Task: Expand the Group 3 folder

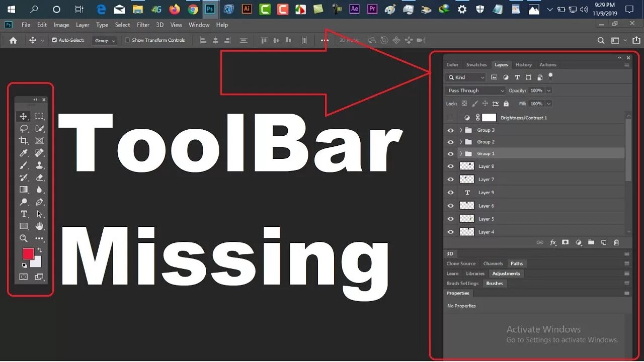Action: [461, 130]
